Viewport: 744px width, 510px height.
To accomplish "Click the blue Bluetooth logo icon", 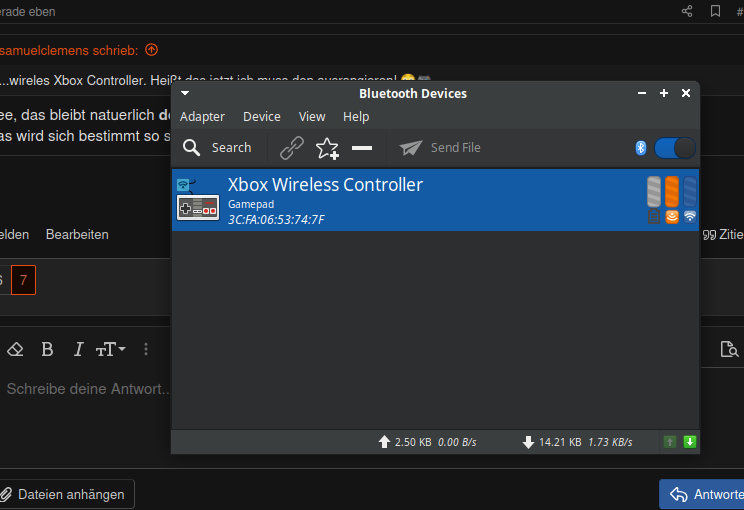I will point(641,148).
